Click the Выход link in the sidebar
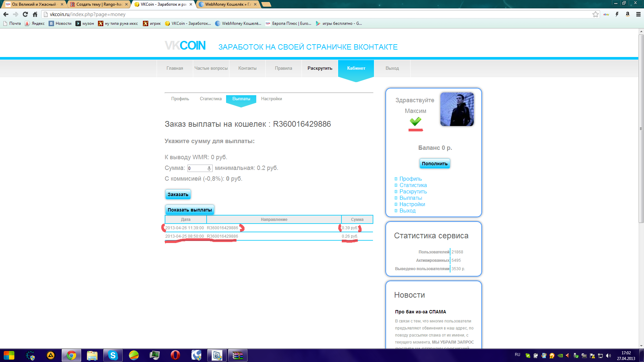This screenshot has height=362, width=644. 408,211
